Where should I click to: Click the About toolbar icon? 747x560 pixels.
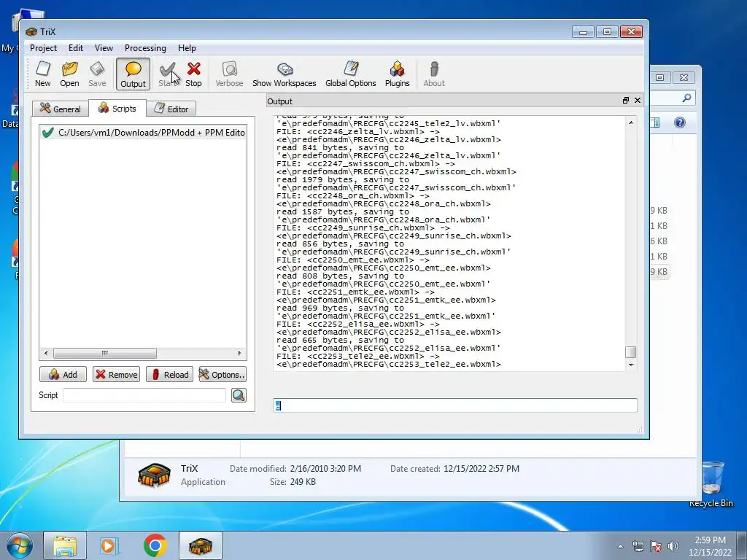tap(434, 74)
